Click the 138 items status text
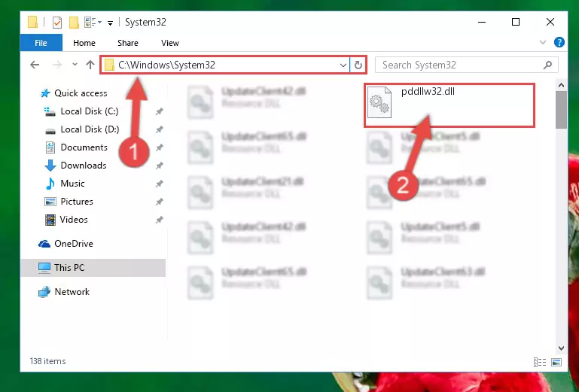Screen dimensions: 579x392 click(47, 361)
